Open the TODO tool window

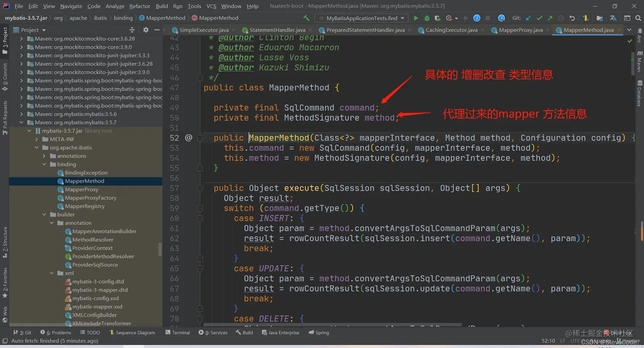pos(90,333)
